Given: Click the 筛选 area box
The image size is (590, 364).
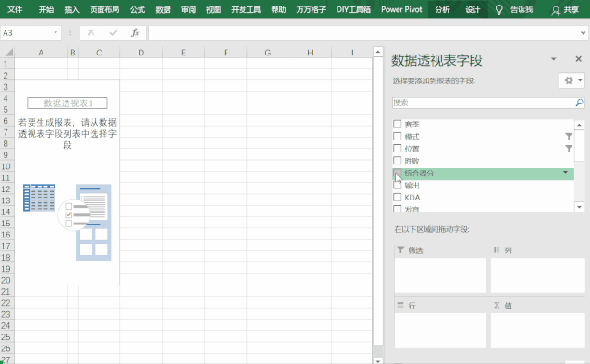Looking at the screenshot, I should 440,275.
